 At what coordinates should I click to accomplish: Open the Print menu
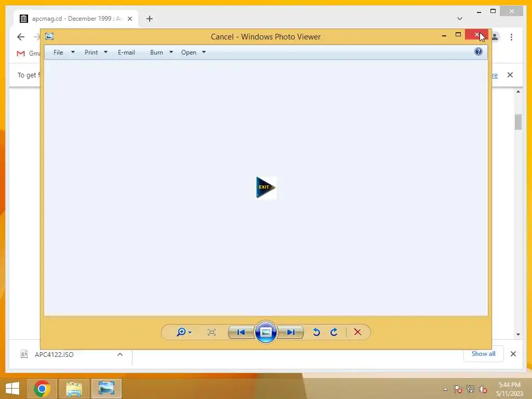tap(91, 52)
